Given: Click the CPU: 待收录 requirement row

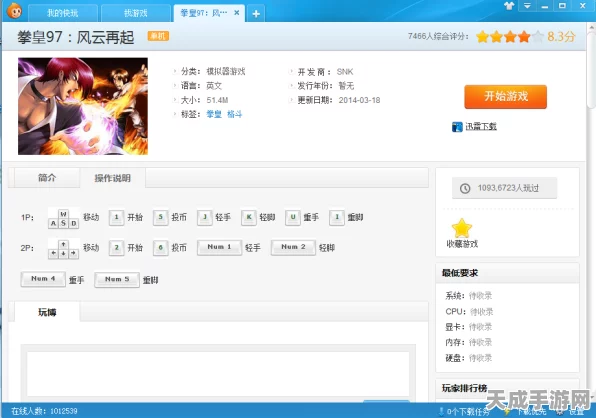Looking at the screenshot, I should 469,312.
